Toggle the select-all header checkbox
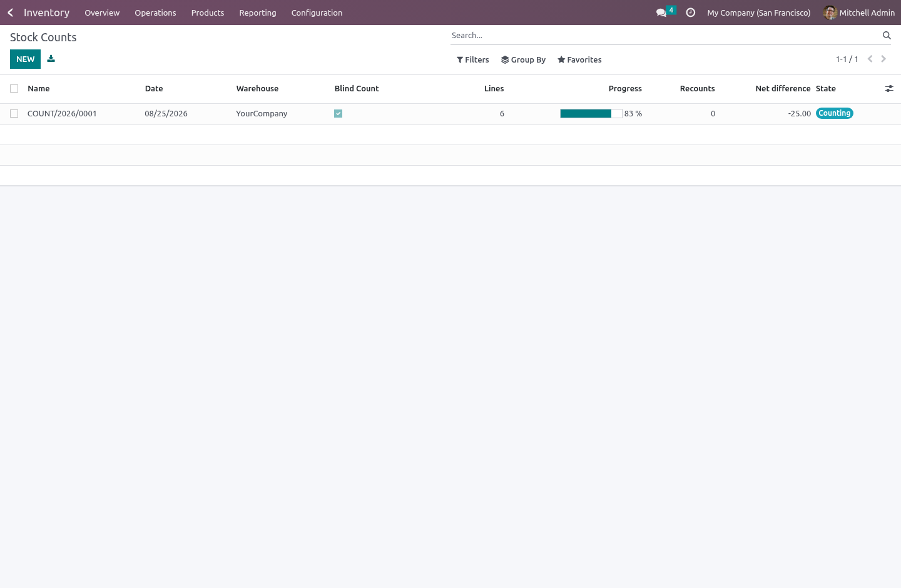Image resolution: width=901 pixels, height=588 pixels. 14,89
